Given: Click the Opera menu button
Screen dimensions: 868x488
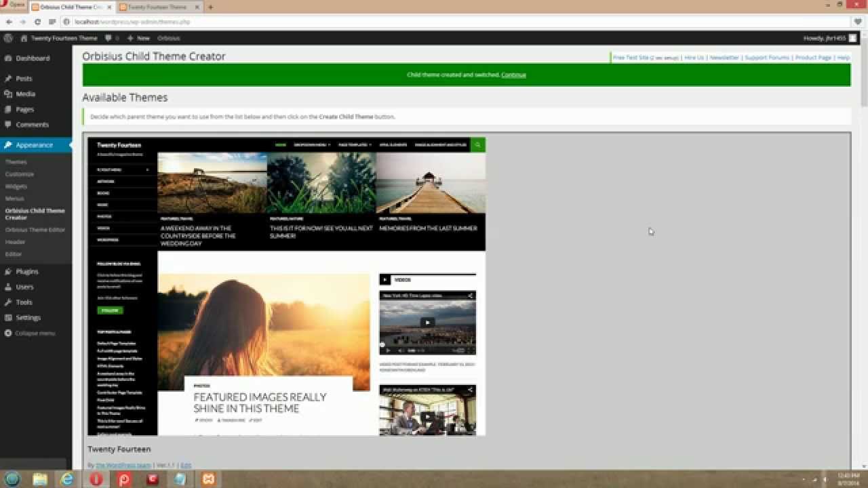Looking at the screenshot, I should (14, 5).
